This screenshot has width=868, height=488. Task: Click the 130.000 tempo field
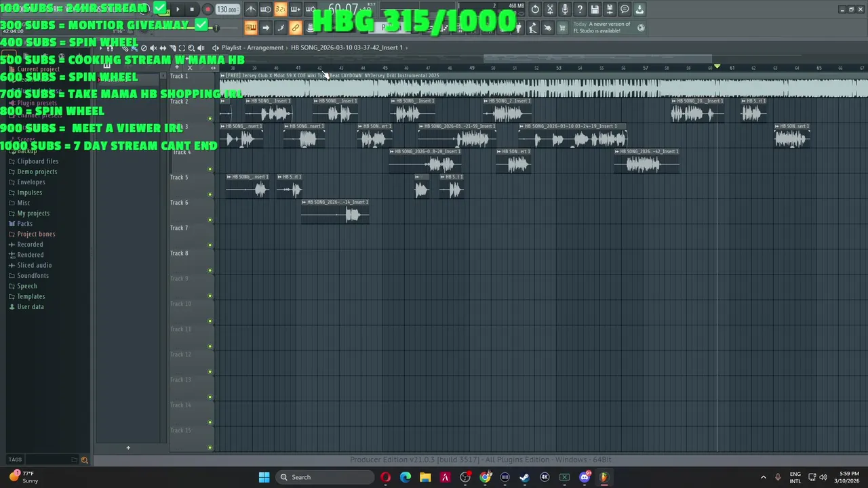click(x=227, y=9)
